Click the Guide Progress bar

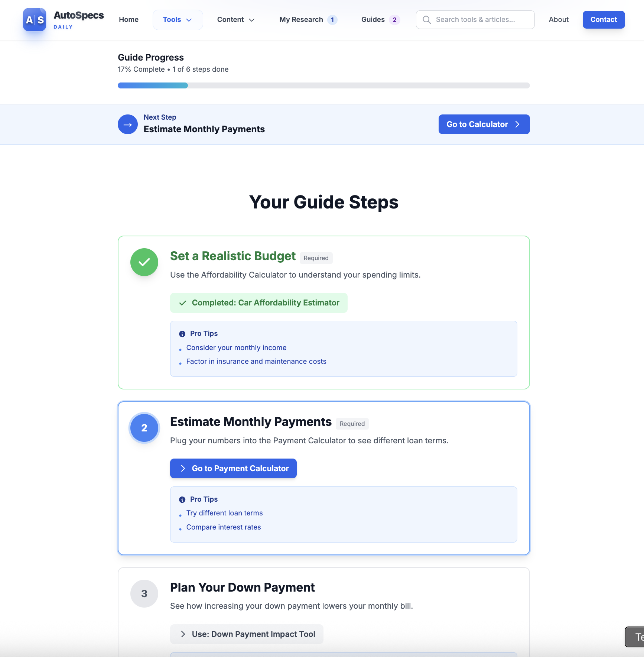323,85
